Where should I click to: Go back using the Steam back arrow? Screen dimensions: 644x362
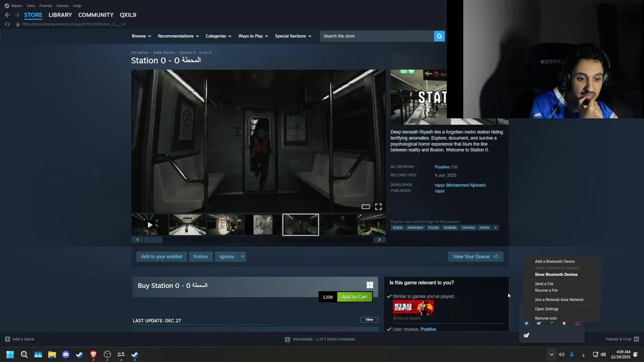tap(7, 15)
